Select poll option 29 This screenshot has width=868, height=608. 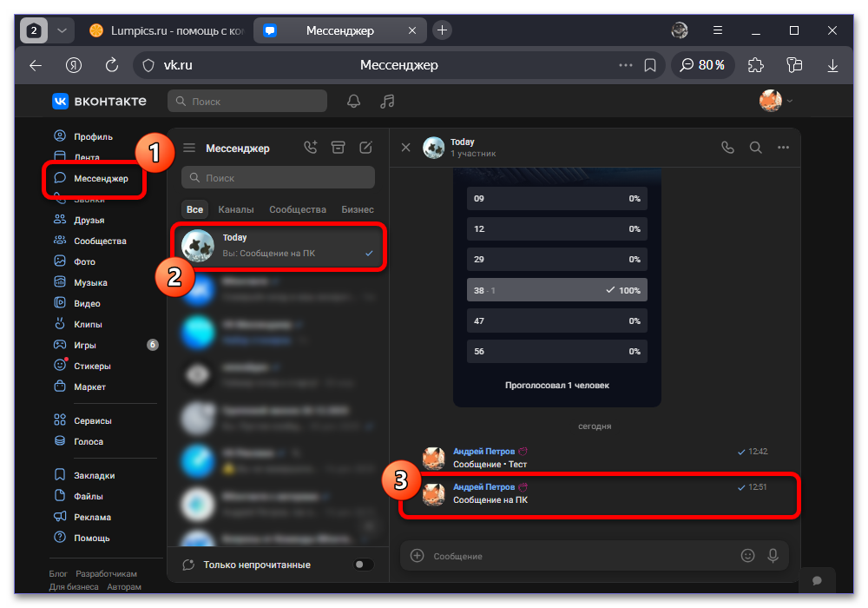coord(557,259)
